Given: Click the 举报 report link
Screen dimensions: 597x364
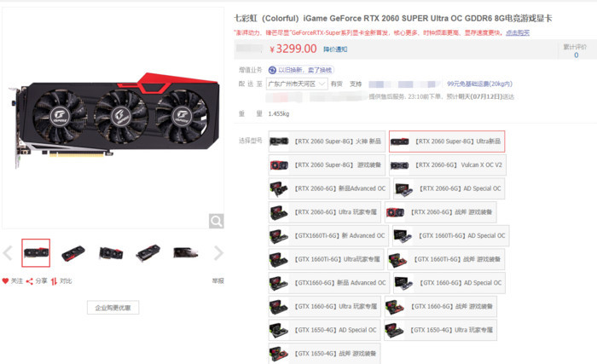Looking at the screenshot, I should coord(217,281).
